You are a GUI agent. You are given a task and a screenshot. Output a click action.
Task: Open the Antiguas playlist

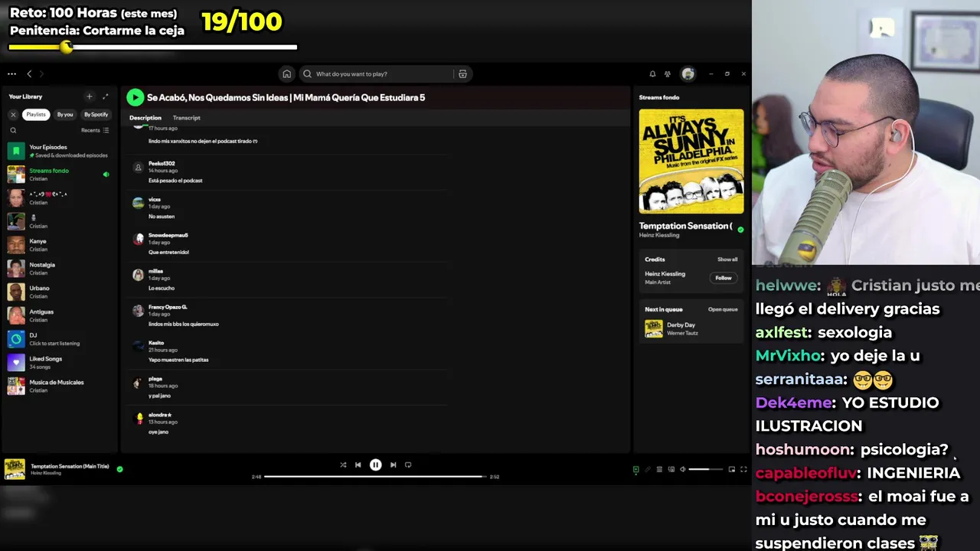coord(60,315)
